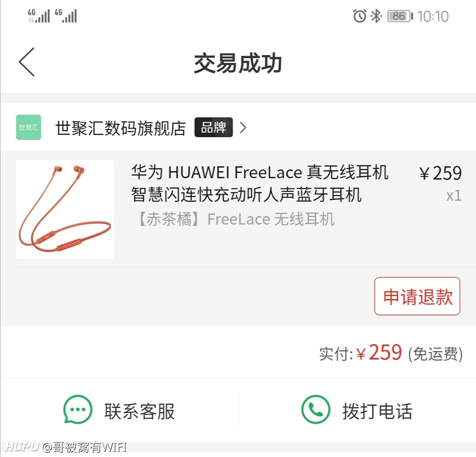Open the 世聚汇 store logo

coord(29,127)
